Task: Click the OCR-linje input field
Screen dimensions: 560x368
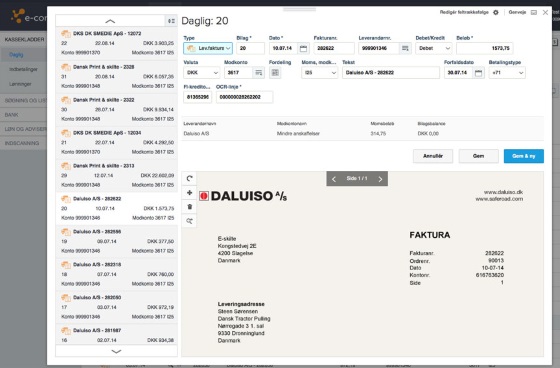Action: [245, 97]
